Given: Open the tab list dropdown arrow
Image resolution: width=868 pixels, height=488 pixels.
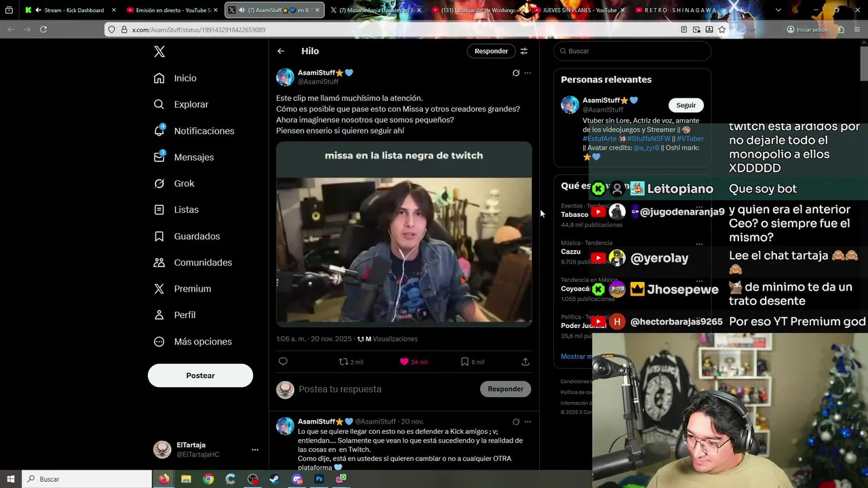Looking at the screenshot, I should click(778, 10).
